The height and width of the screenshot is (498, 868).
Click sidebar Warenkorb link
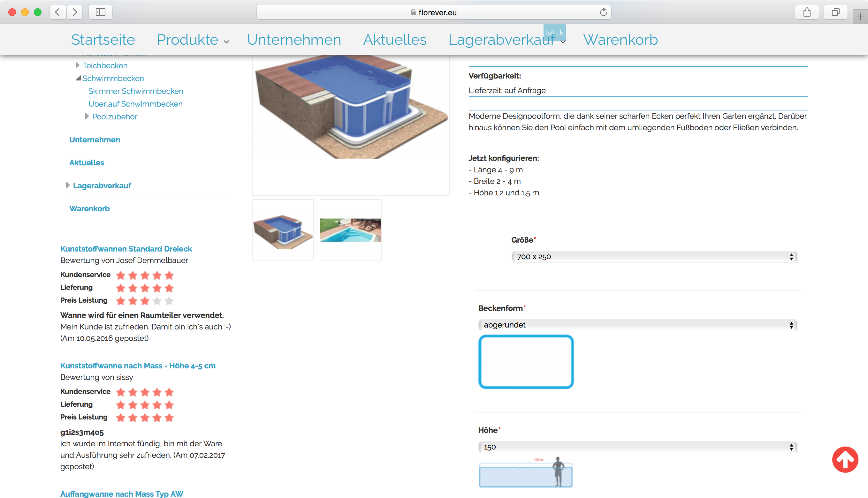pos(90,208)
